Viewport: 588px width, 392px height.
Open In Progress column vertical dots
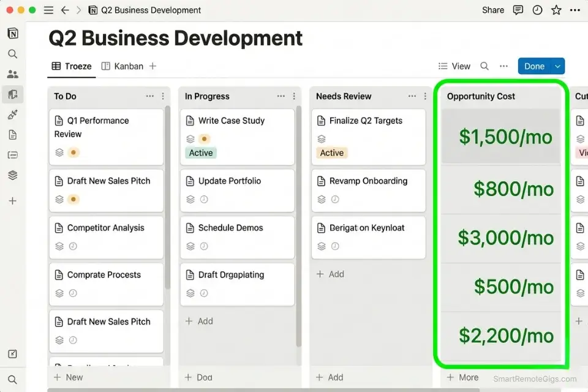[294, 96]
